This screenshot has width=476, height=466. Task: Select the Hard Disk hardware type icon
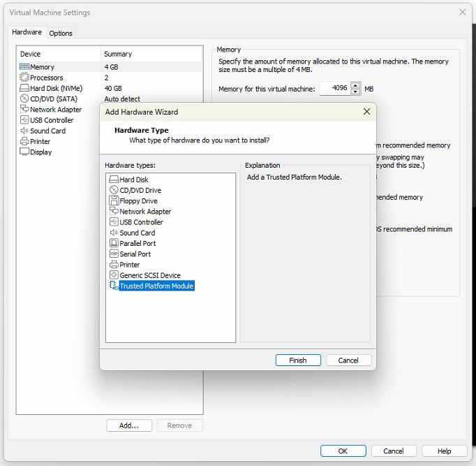click(114, 180)
